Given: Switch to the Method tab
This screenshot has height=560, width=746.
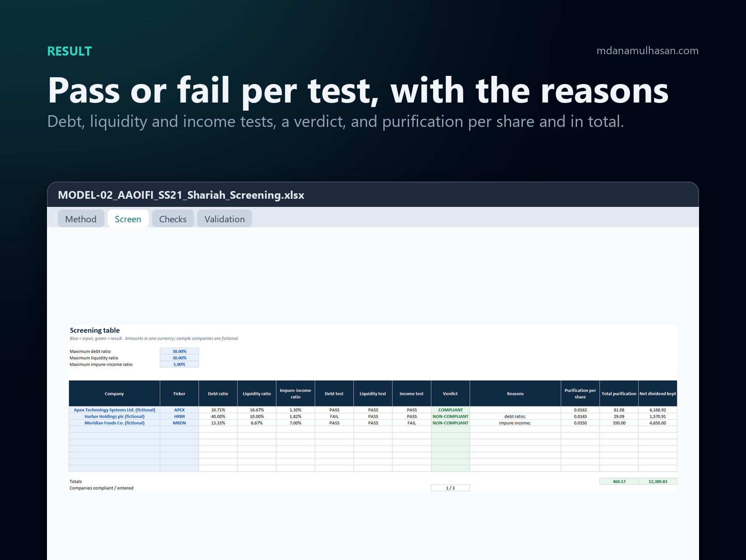Looking at the screenshot, I should click(81, 219).
